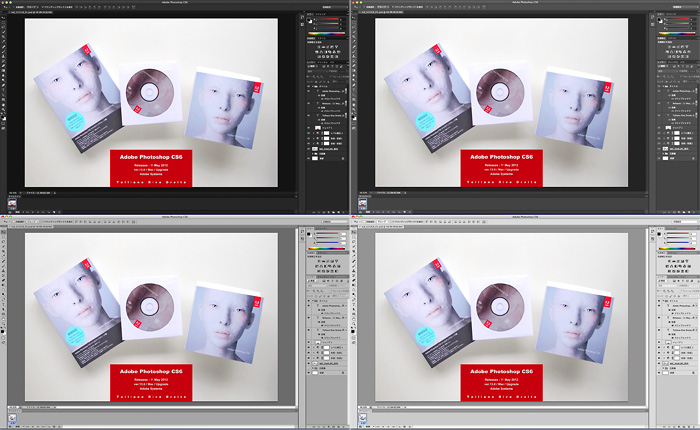Adjust the red R slider in the black-theme Color panel

coord(329,19)
